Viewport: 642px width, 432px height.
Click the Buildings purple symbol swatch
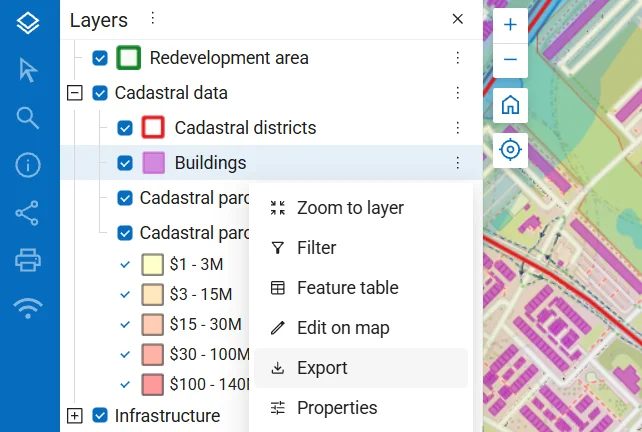[154, 163]
